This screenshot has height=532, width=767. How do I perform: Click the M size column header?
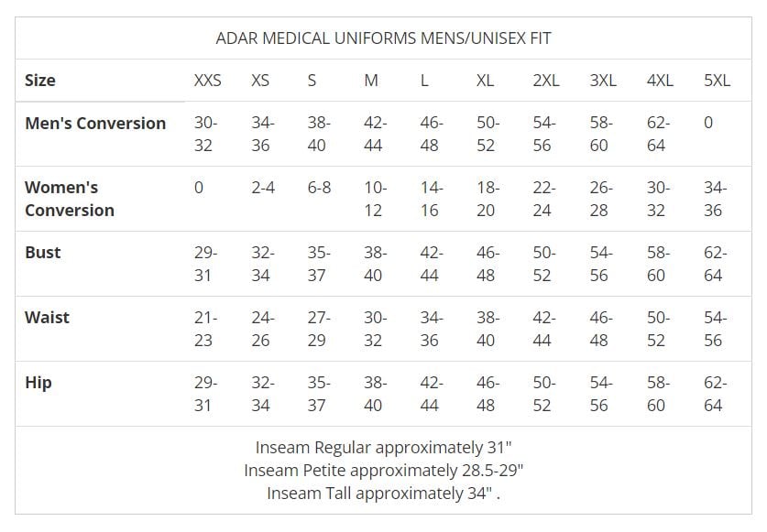pyautogui.click(x=371, y=81)
